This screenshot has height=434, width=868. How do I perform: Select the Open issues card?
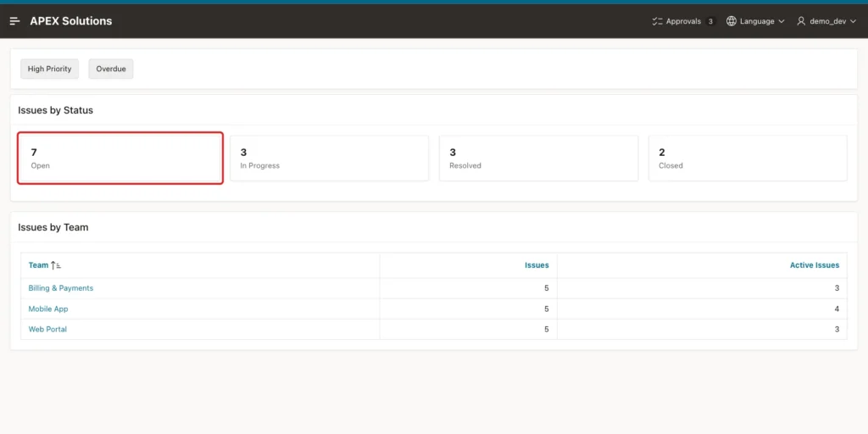[x=120, y=158]
